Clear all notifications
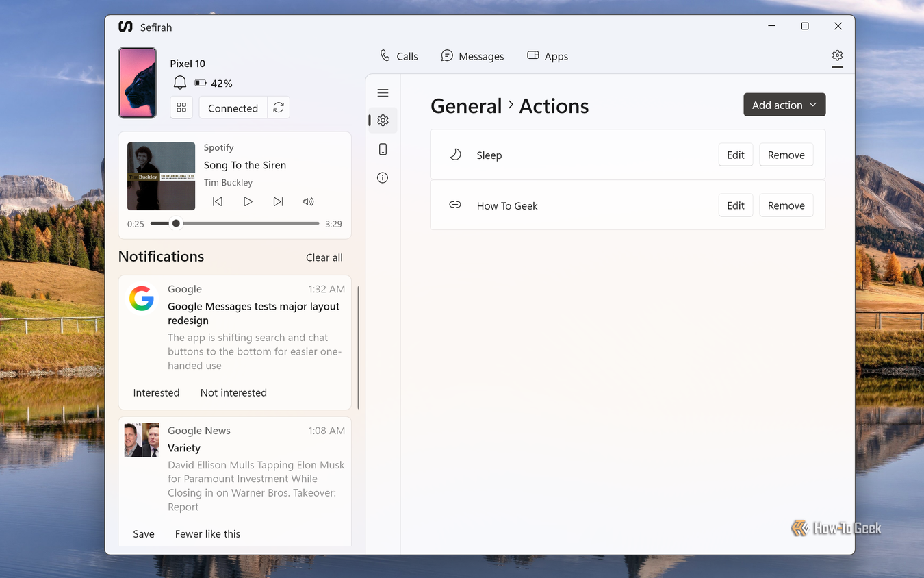The width and height of the screenshot is (924, 578). (x=324, y=257)
